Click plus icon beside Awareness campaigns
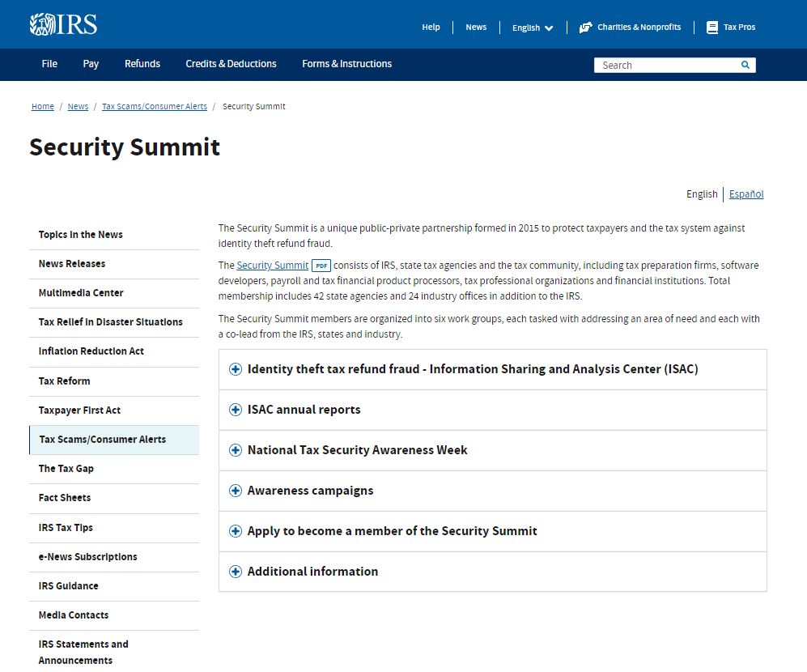The image size is (807, 672). click(x=236, y=491)
